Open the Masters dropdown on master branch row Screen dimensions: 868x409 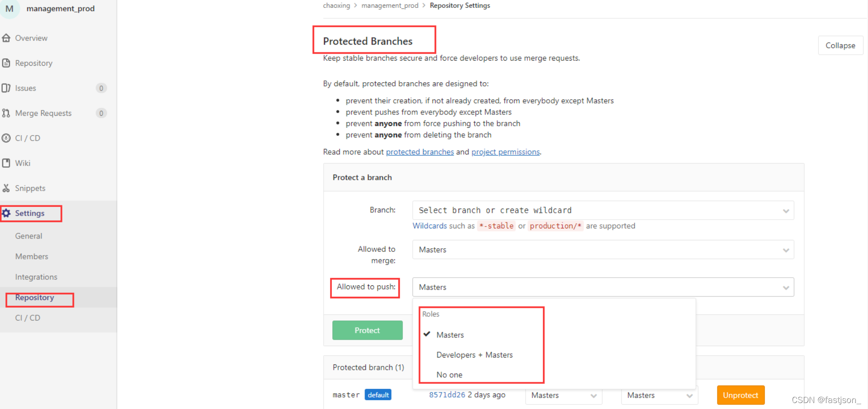pos(563,396)
